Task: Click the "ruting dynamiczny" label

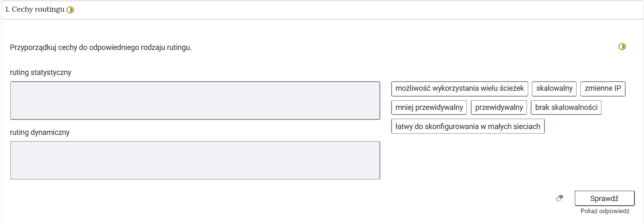Action: click(x=40, y=132)
